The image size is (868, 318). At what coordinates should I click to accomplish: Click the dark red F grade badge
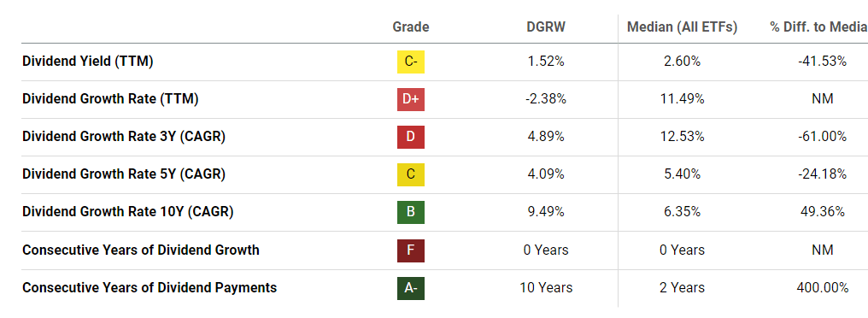(x=411, y=250)
